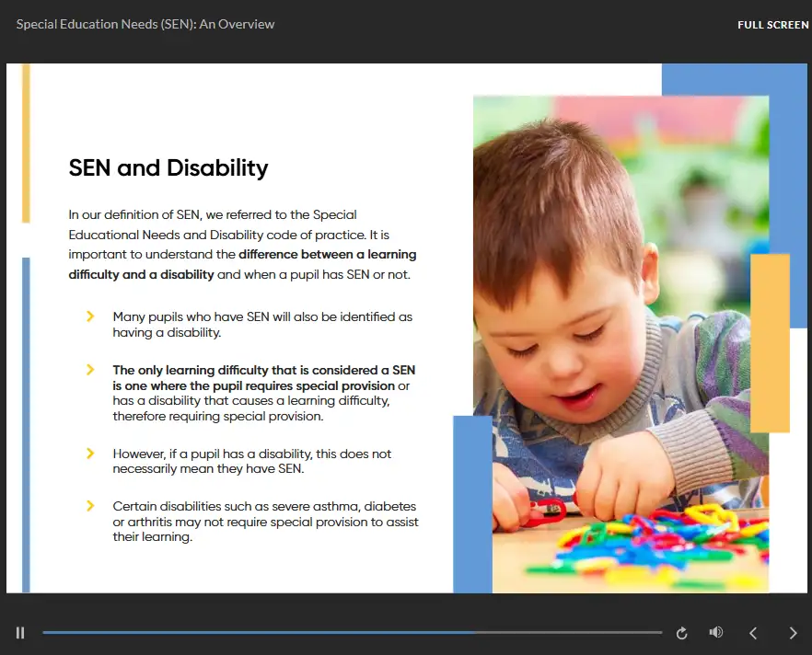The image size is (812, 655).
Task: Click the chevron beside 'The only learning difficulty'
Action: coord(90,370)
